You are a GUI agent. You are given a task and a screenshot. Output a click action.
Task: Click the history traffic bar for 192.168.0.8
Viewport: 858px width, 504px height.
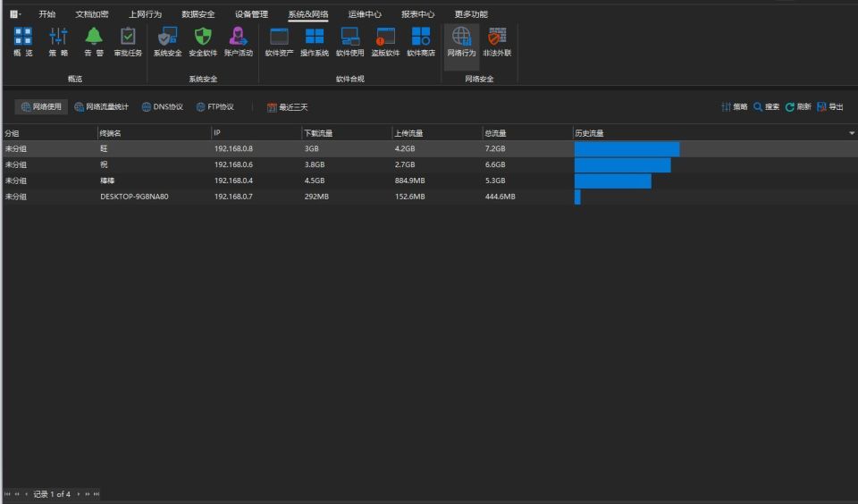pos(627,149)
